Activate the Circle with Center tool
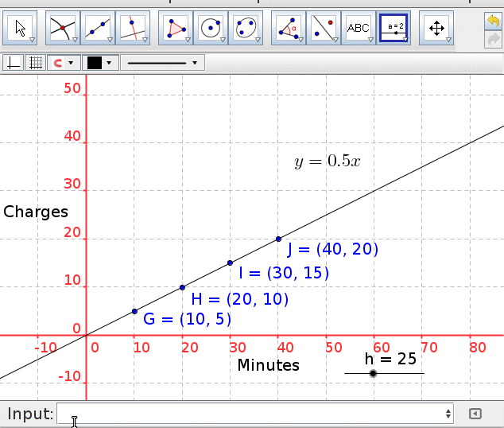The width and height of the screenshot is (504, 428). tap(210, 28)
